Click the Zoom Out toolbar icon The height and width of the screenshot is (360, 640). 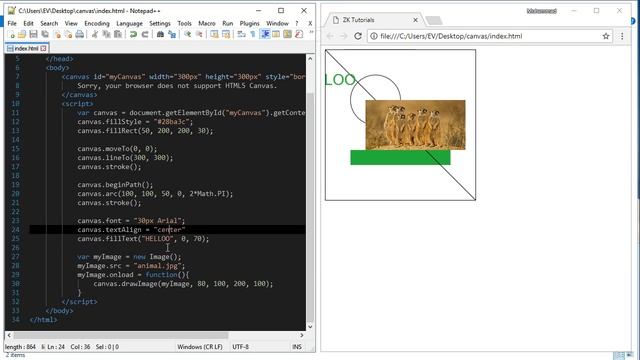tap(199, 35)
